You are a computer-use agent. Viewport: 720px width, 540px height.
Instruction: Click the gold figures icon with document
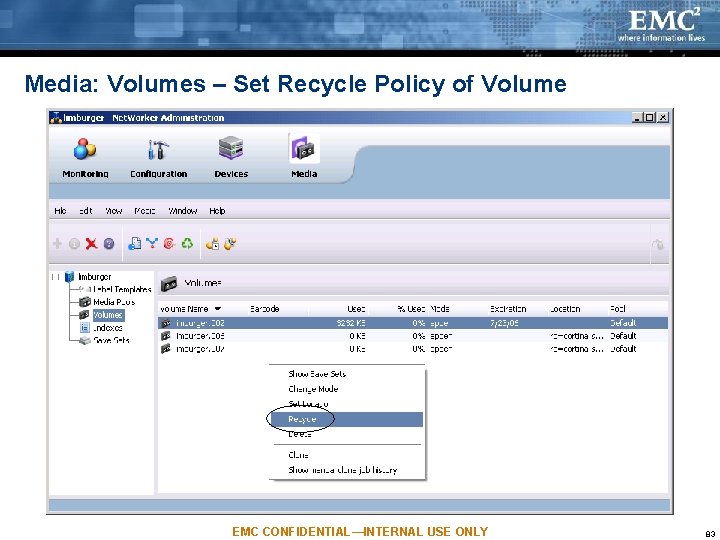(212, 244)
